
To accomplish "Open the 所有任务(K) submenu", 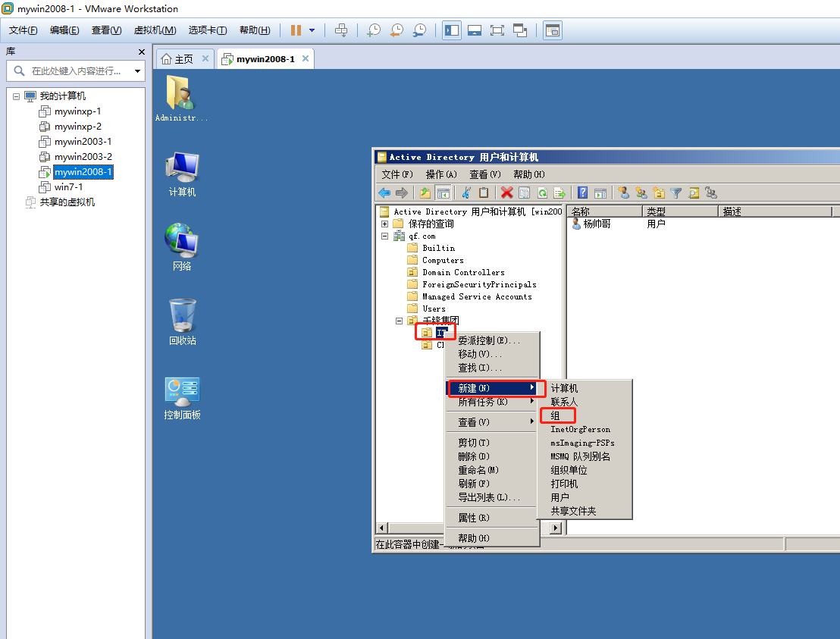I will (492, 402).
